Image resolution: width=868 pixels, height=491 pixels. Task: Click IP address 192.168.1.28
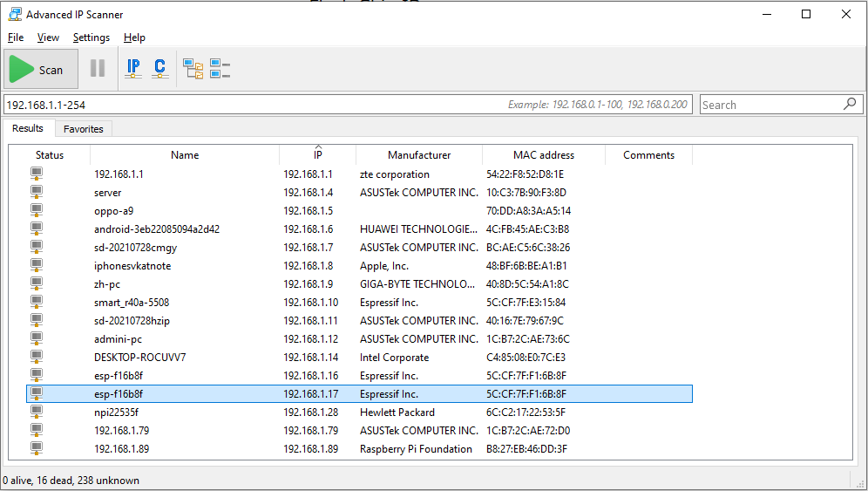(x=310, y=413)
